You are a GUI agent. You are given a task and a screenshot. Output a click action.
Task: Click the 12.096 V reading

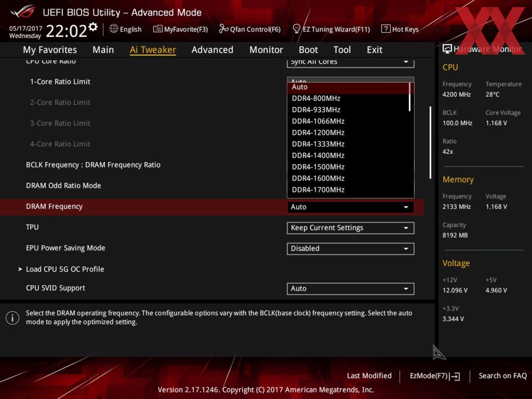point(455,290)
